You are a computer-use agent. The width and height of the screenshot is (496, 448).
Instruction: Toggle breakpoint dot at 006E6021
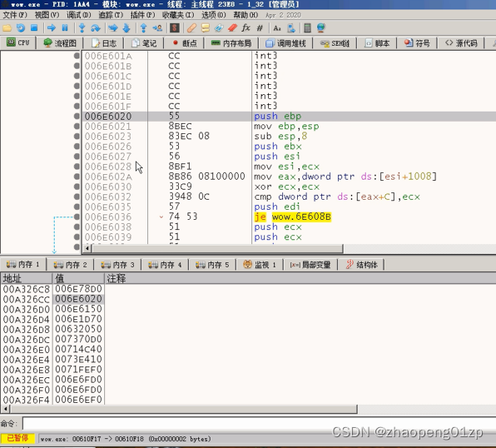click(77, 126)
